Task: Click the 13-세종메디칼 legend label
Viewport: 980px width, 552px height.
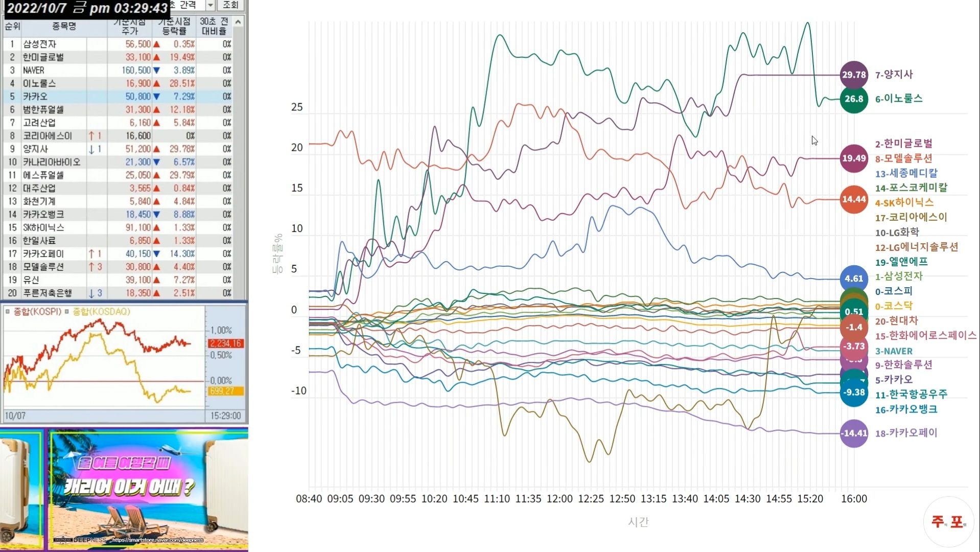Action: [906, 173]
